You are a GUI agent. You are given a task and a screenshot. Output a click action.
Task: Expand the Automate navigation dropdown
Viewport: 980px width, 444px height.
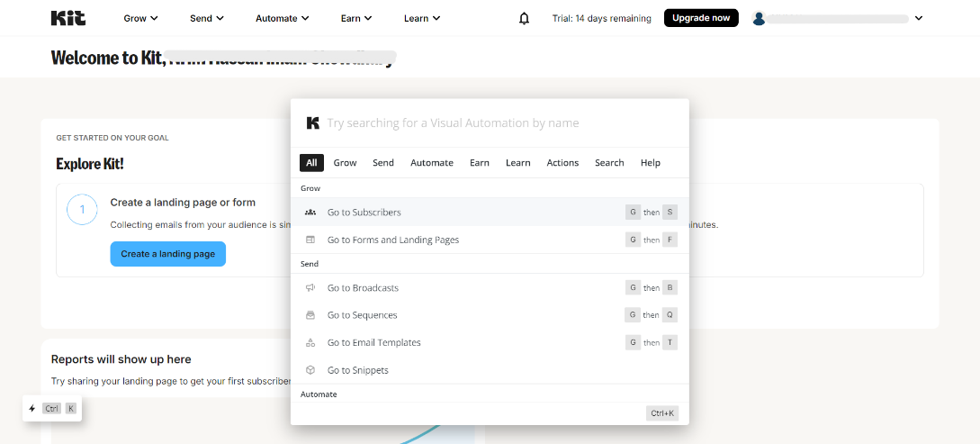click(x=282, y=18)
